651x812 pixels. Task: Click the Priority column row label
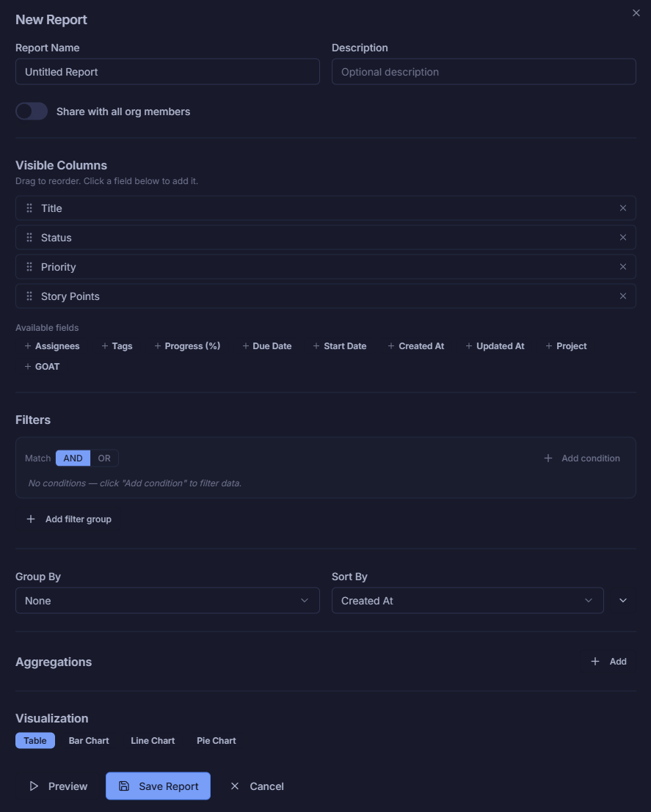(58, 267)
